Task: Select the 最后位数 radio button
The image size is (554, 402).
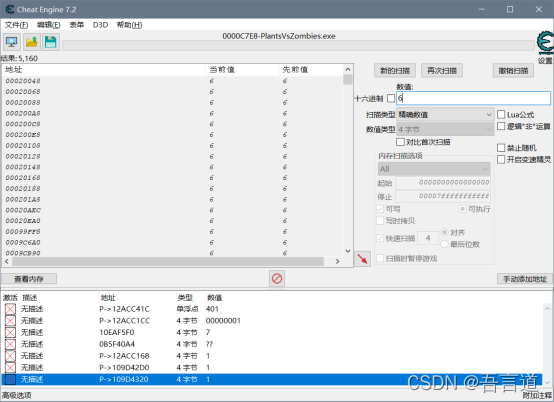Action: point(444,244)
